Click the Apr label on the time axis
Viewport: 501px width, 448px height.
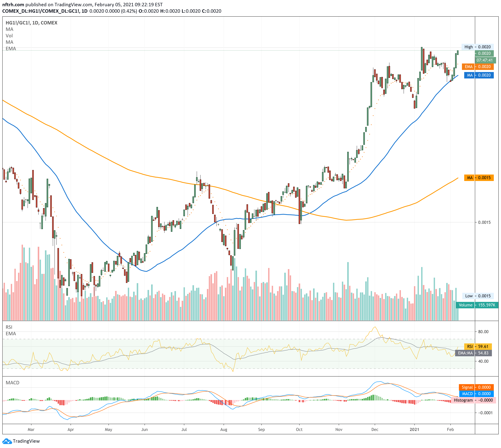[x=71, y=430]
